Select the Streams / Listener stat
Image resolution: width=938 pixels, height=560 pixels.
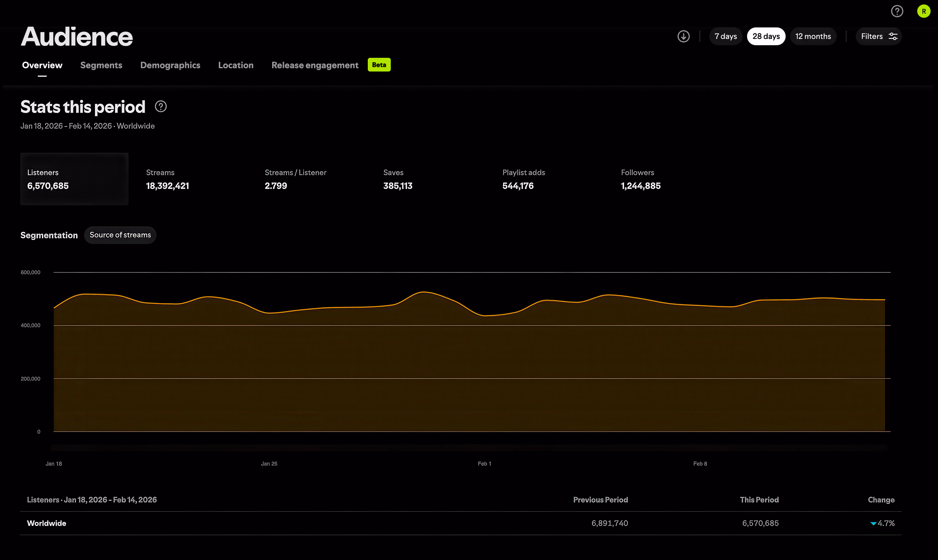click(x=295, y=179)
